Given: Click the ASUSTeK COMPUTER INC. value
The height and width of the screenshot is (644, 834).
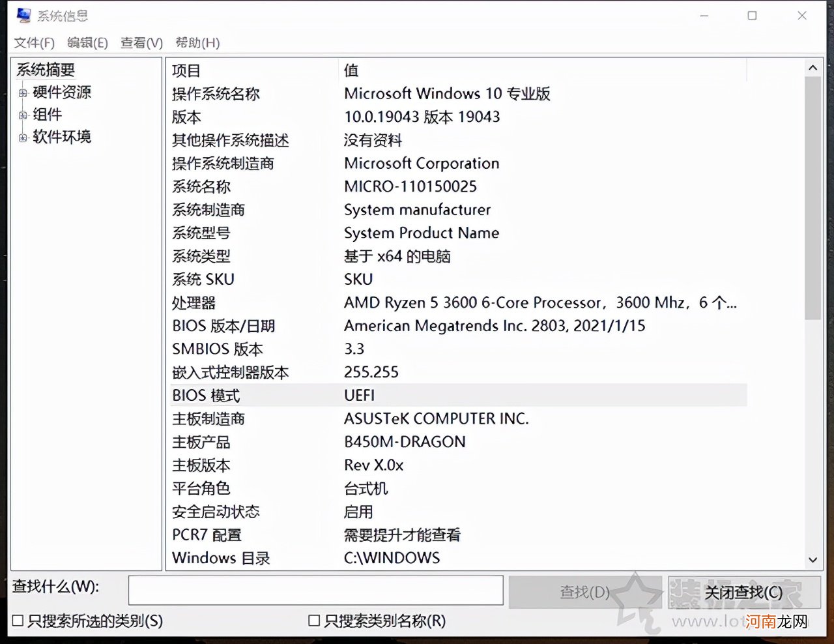Looking at the screenshot, I should (436, 419).
